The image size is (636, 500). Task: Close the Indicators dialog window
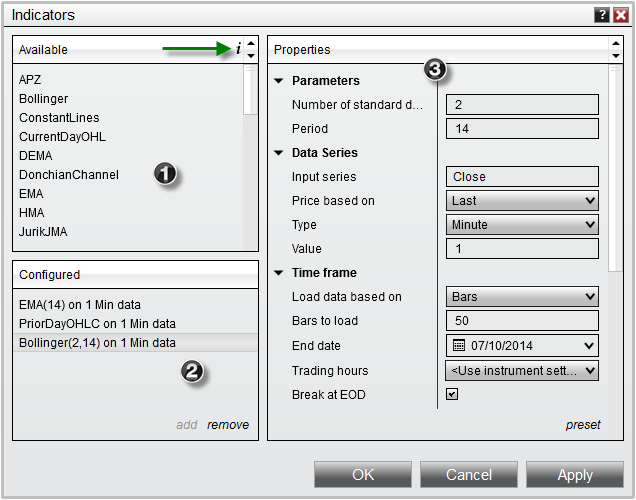620,15
